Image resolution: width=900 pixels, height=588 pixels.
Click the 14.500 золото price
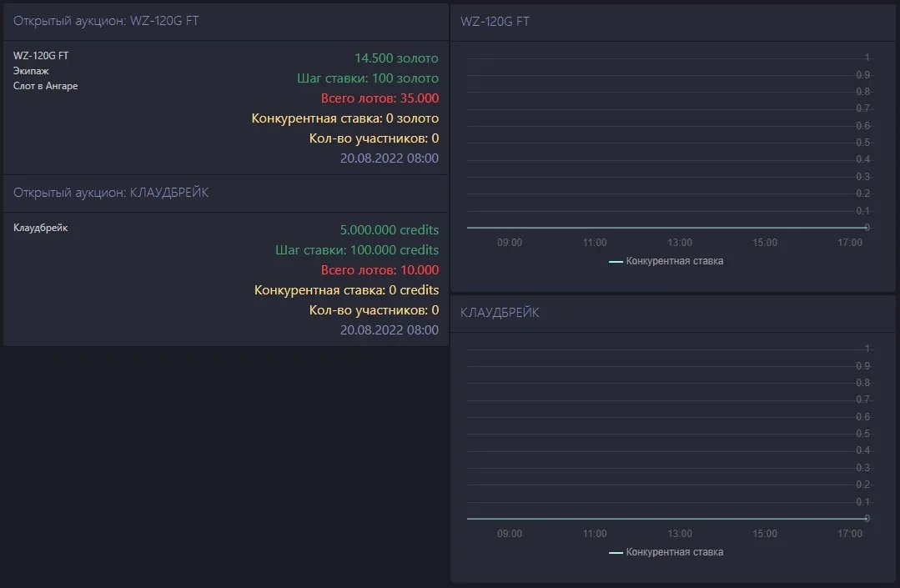pos(396,58)
